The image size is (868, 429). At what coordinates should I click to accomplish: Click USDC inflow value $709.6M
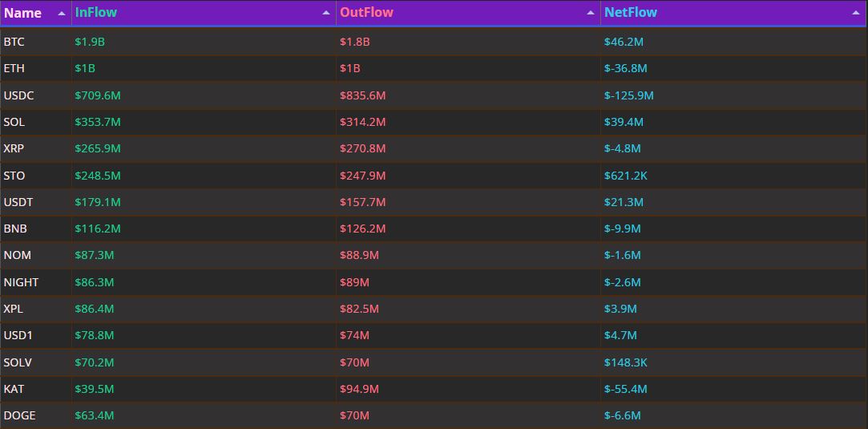pyautogui.click(x=98, y=95)
